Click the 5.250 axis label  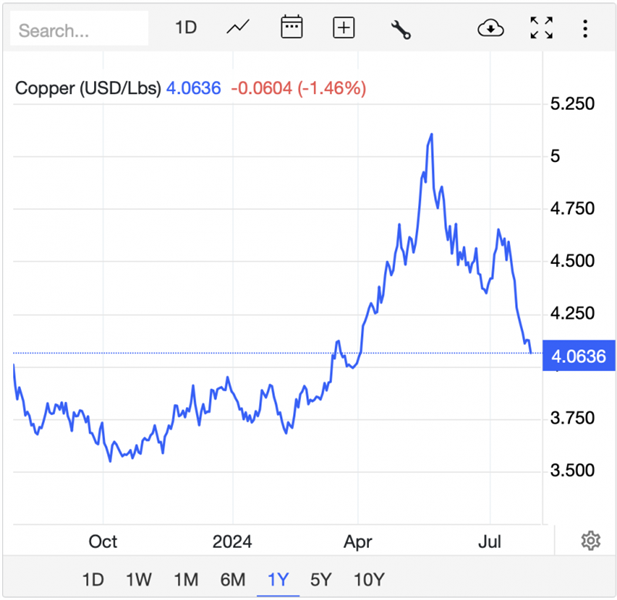point(572,104)
